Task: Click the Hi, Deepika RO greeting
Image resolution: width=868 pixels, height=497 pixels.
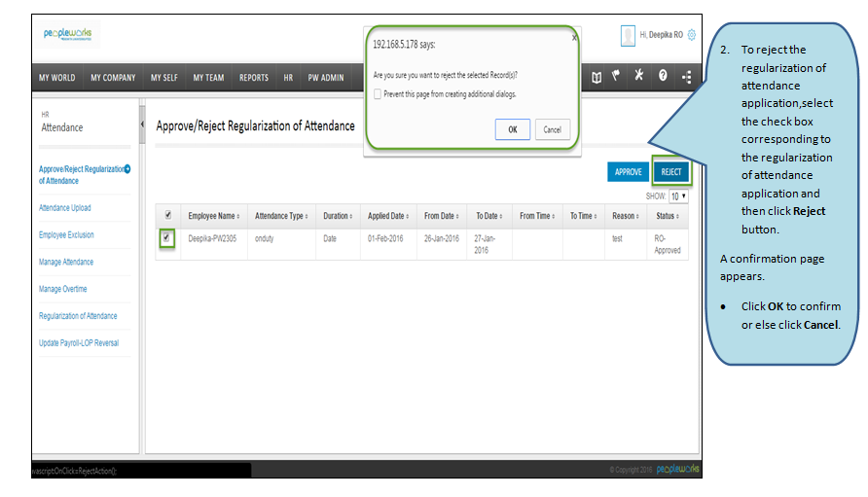Action: [x=662, y=35]
